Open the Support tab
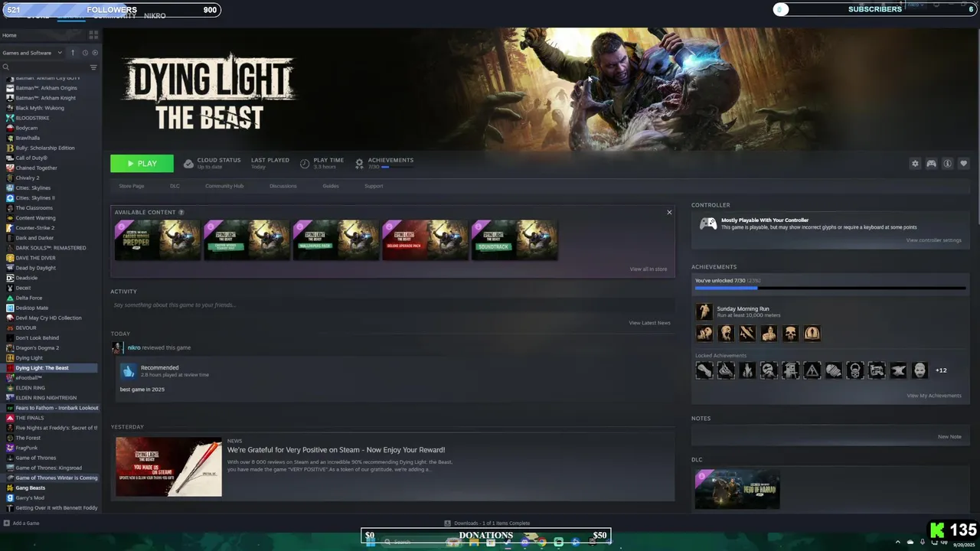 pos(374,186)
